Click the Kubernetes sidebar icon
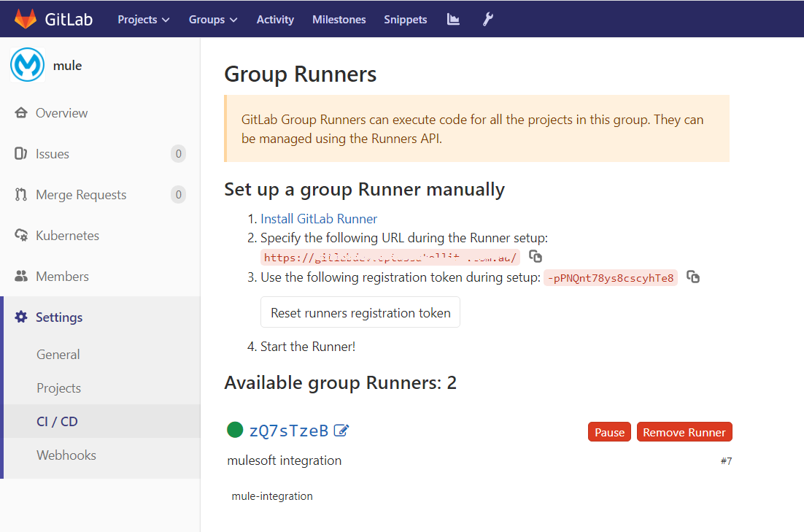The image size is (804, 532). (20, 235)
